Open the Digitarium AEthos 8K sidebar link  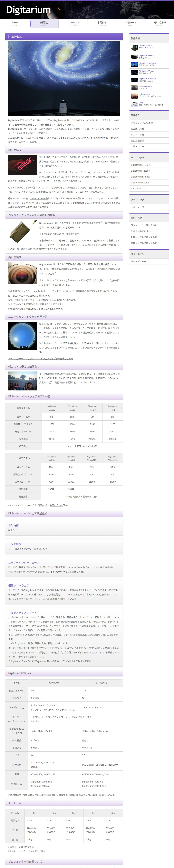tap(148, 79)
